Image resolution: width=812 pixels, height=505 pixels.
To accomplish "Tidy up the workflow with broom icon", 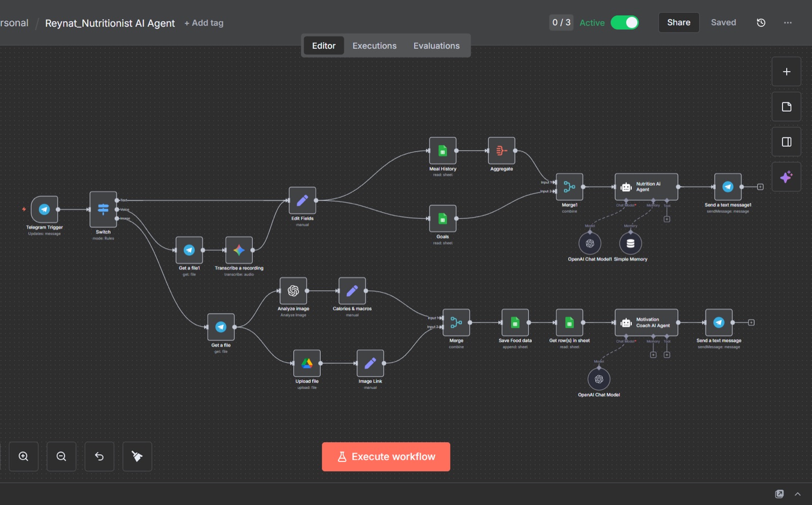I will [x=138, y=456].
